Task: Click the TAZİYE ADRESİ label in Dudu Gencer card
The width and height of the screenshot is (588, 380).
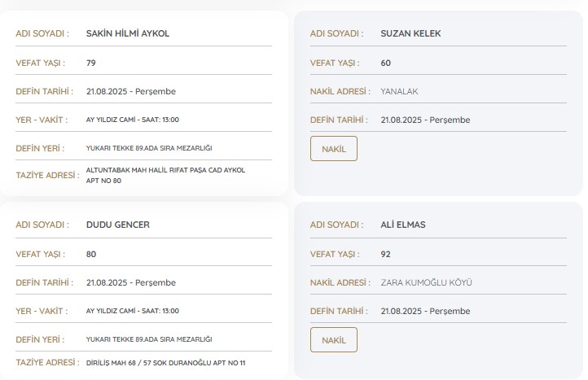Action: pos(43,362)
